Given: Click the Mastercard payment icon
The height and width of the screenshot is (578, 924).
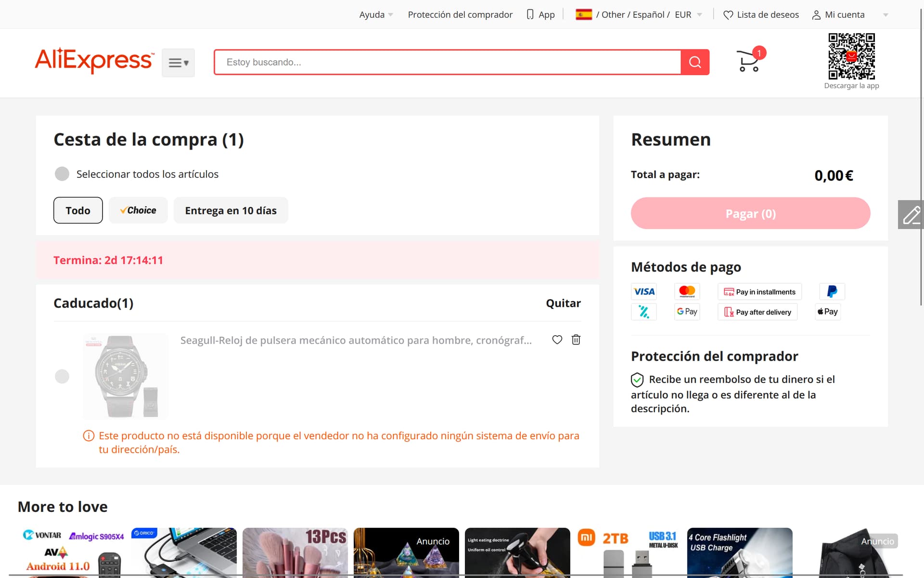Looking at the screenshot, I should point(687,291).
